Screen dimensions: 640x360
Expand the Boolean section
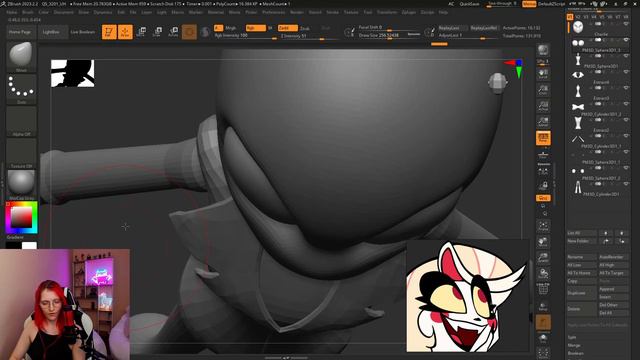point(576,353)
